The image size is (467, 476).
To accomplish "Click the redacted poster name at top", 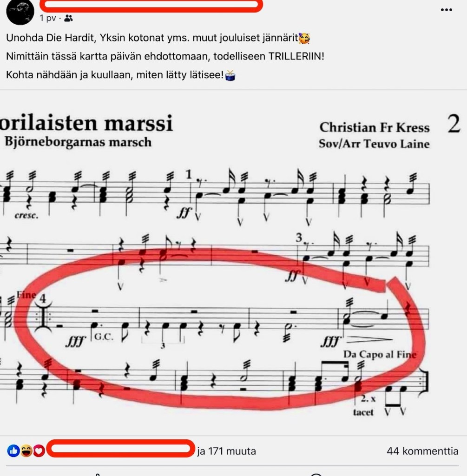I will [151, 5].
